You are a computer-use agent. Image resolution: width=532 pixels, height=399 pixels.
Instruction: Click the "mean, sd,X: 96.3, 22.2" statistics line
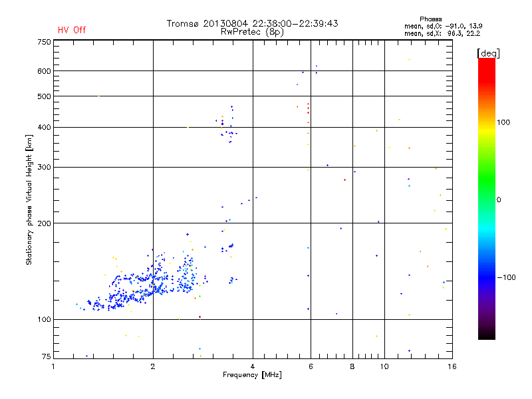442,33
